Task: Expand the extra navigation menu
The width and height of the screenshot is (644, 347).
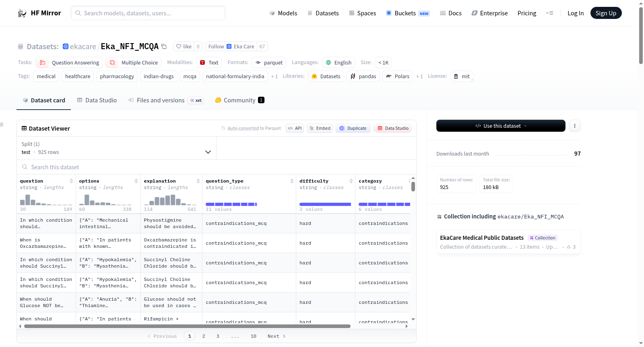Action: click(549, 13)
